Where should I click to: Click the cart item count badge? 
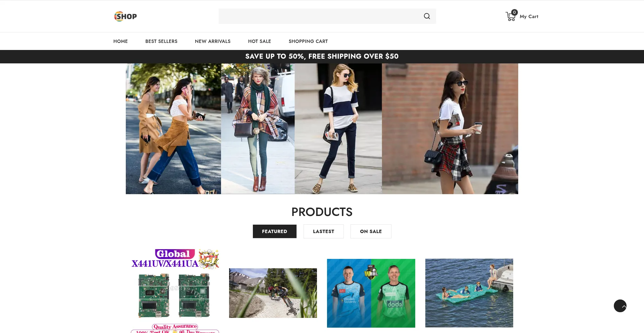(514, 12)
